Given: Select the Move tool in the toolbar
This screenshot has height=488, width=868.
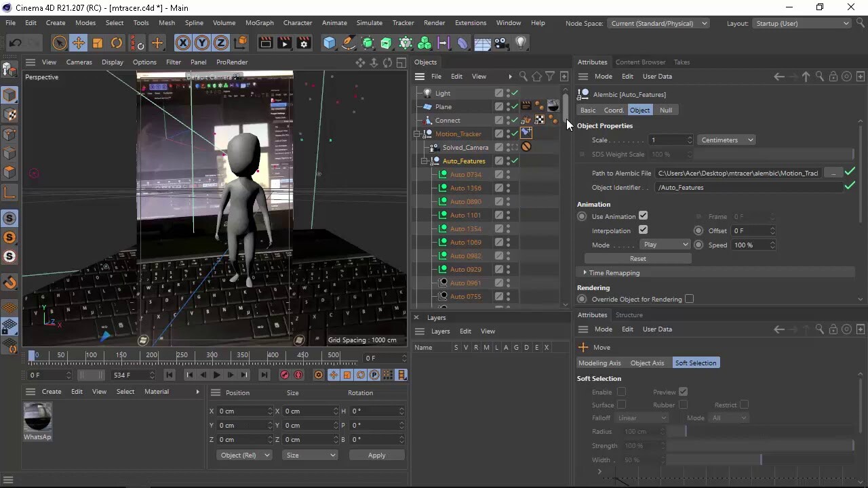Looking at the screenshot, I should 79,43.
